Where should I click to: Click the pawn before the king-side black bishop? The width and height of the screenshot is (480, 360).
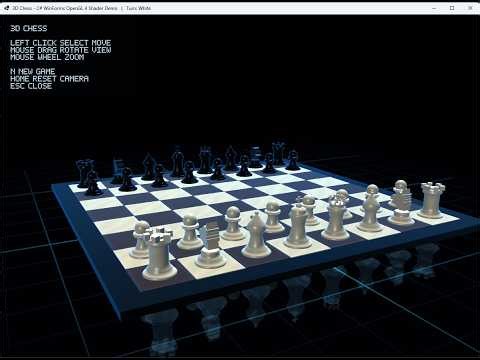click(x=159, y=176)
